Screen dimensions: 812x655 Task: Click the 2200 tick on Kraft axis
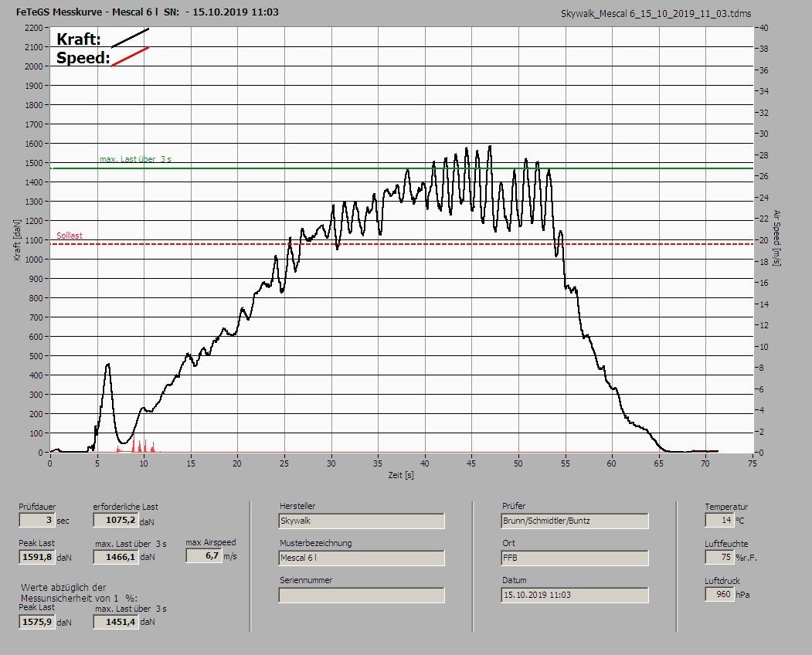[34, 28]
